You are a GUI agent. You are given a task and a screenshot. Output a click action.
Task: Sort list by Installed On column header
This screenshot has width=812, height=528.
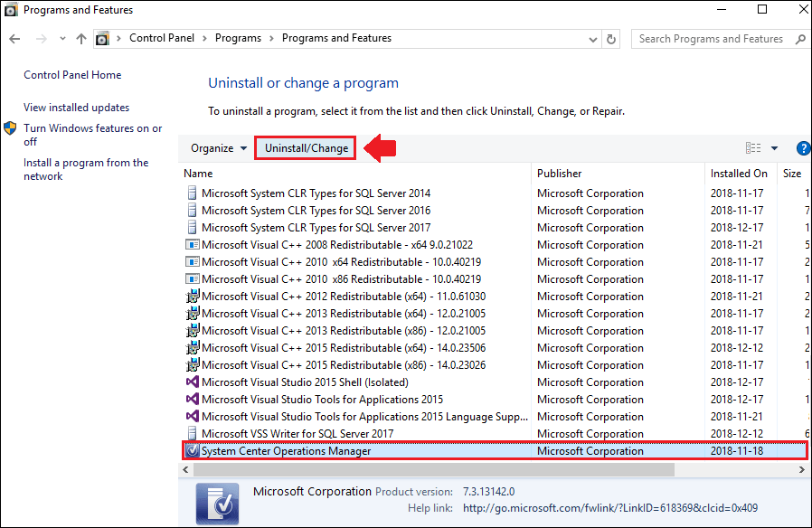pos(739,174)
